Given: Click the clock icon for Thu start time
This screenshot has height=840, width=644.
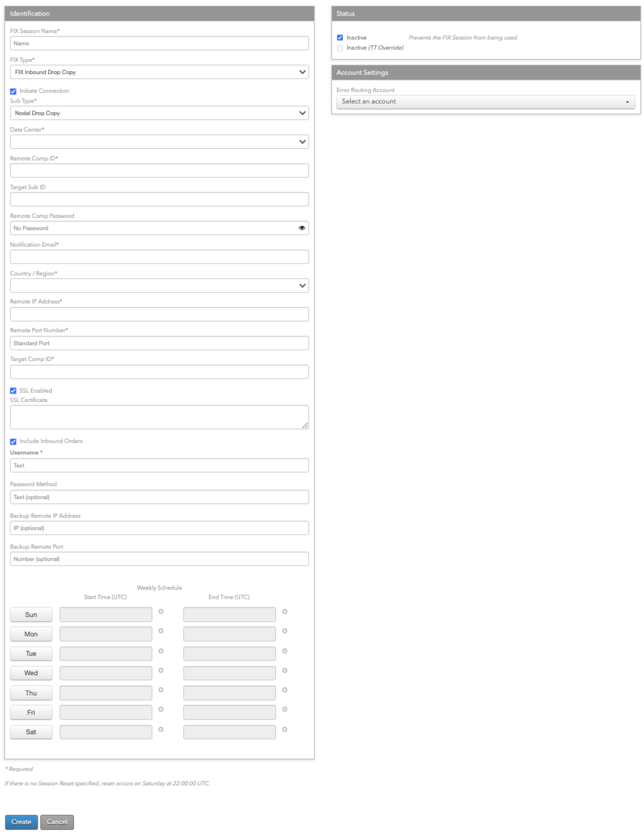Looking at the screenshot, I should 161,690.
